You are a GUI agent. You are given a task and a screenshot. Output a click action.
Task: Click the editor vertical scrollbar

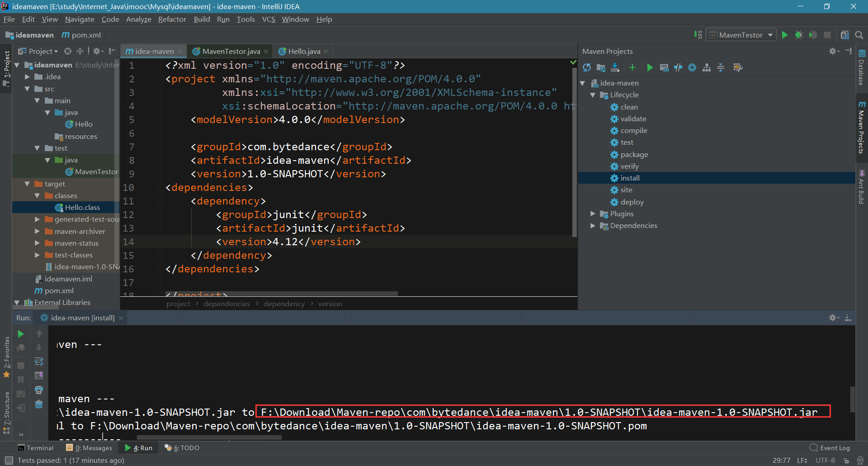click(x=575, y=152)
